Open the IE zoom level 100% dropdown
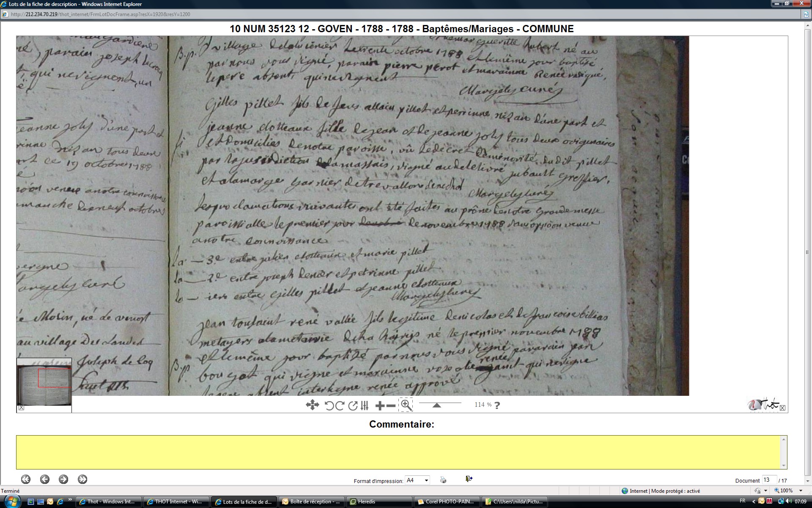812x508 pixels. click(x=801, y=491)
